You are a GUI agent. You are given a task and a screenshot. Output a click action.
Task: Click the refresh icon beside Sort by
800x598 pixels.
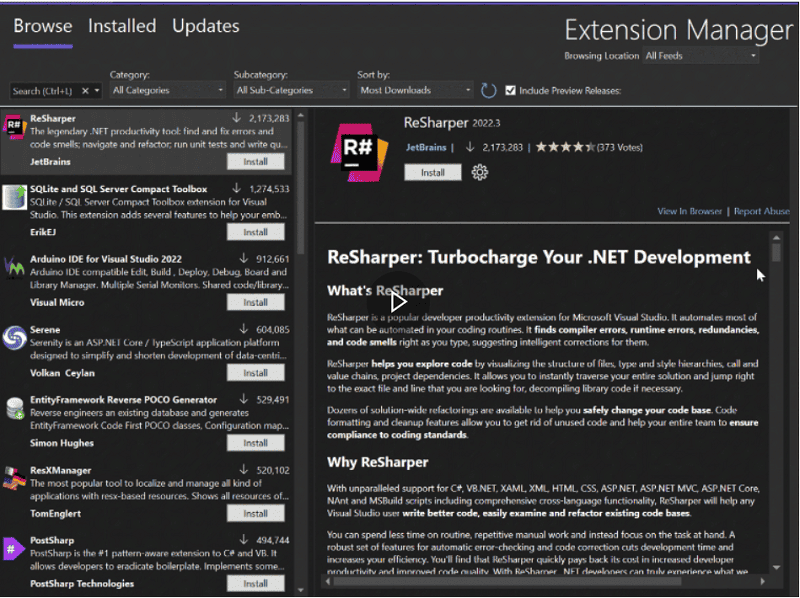click(x=488, y=90)
